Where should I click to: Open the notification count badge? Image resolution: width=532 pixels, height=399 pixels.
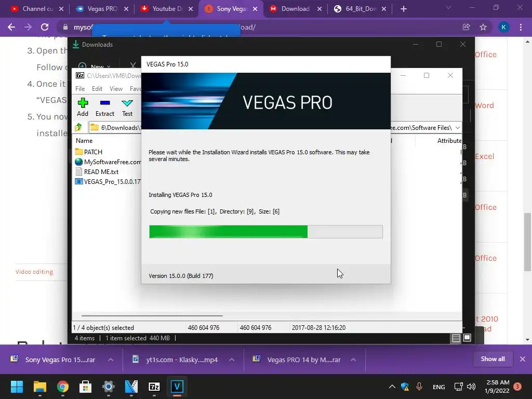(x=517, y=387)
